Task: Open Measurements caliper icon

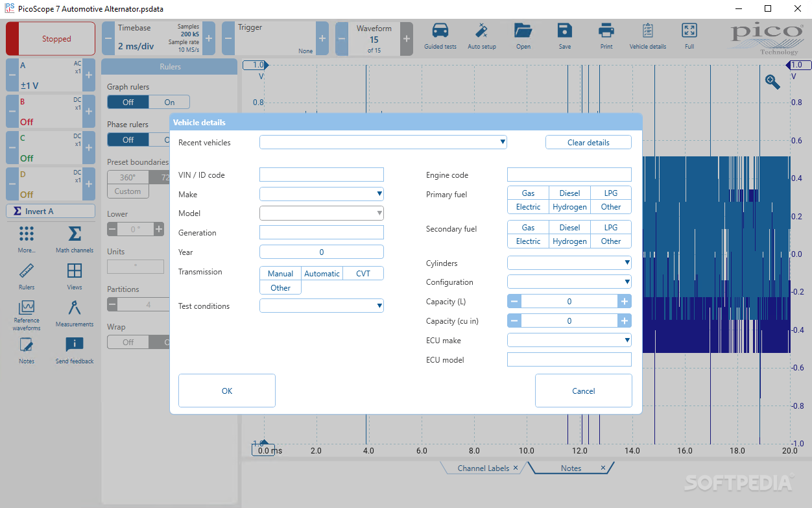Action: pyautogui.click(x=75, y=308)
